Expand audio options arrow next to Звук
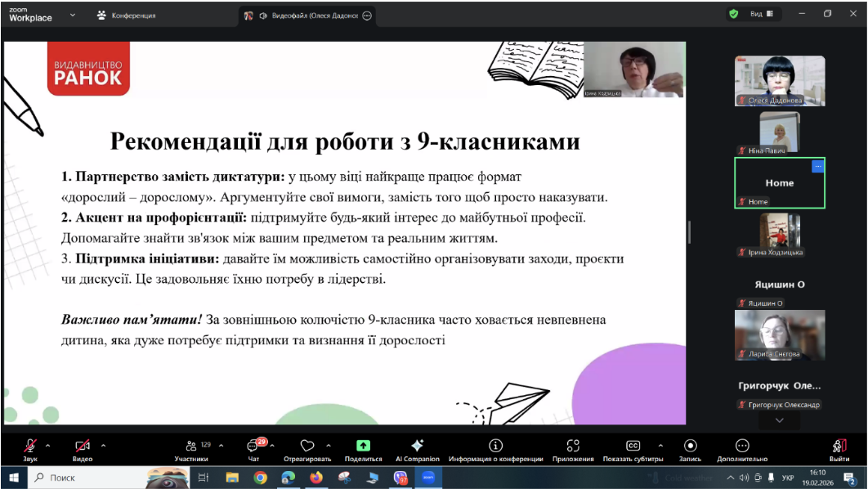 click(48, 445)
